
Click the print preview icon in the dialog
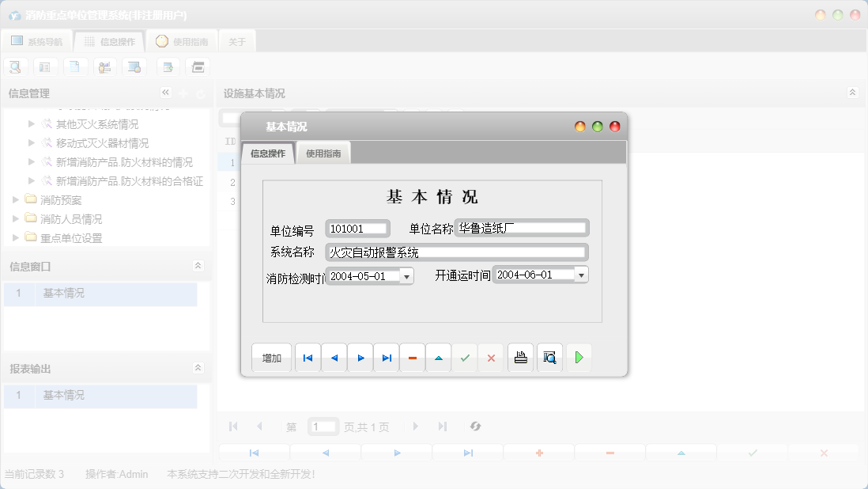(549, 357)
